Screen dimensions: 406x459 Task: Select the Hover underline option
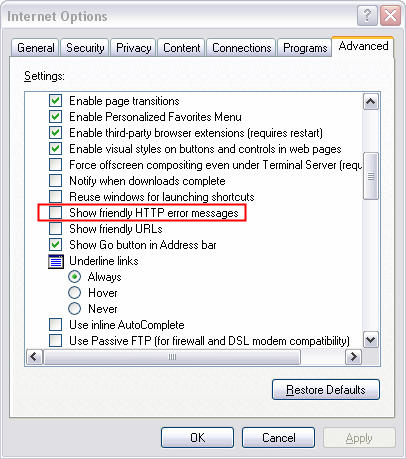tap(74, 293)
